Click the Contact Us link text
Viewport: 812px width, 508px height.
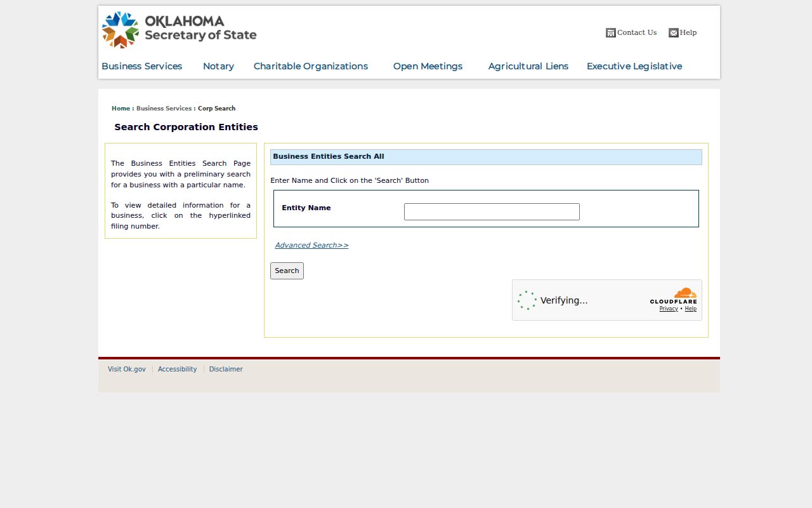pos(637,32)
